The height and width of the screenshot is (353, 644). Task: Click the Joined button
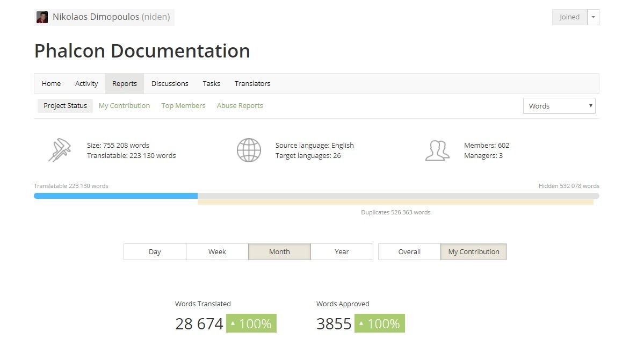[x=569, y=17]
